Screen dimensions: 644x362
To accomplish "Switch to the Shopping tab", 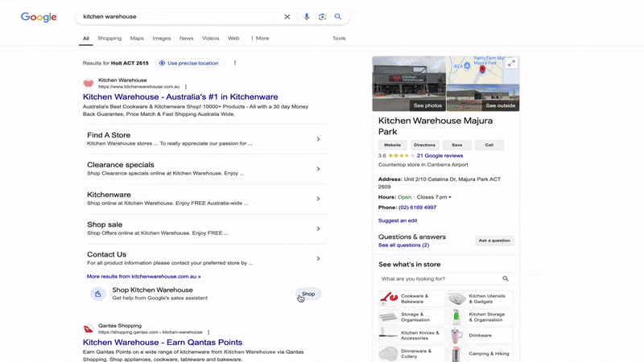I will coord(109,38).
